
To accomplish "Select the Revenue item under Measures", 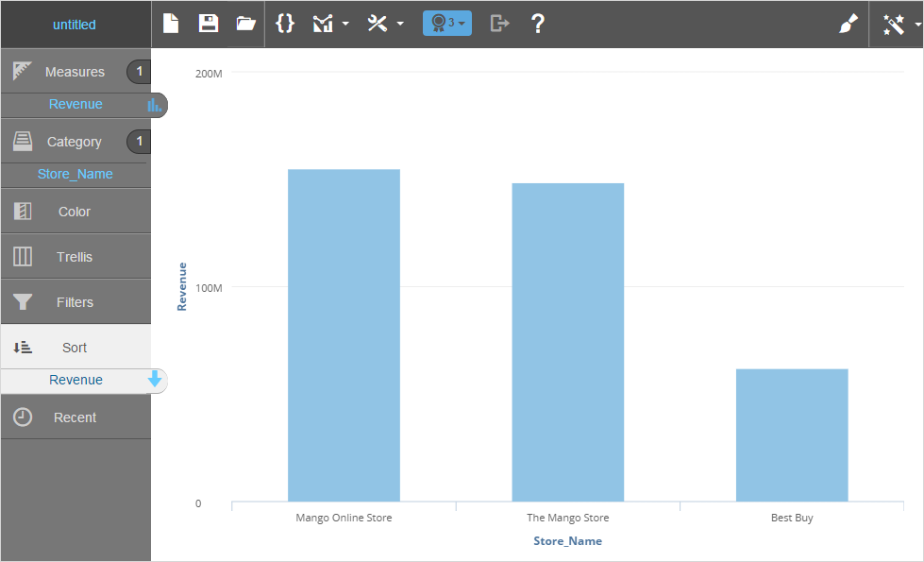I will (x=76, y=105).
